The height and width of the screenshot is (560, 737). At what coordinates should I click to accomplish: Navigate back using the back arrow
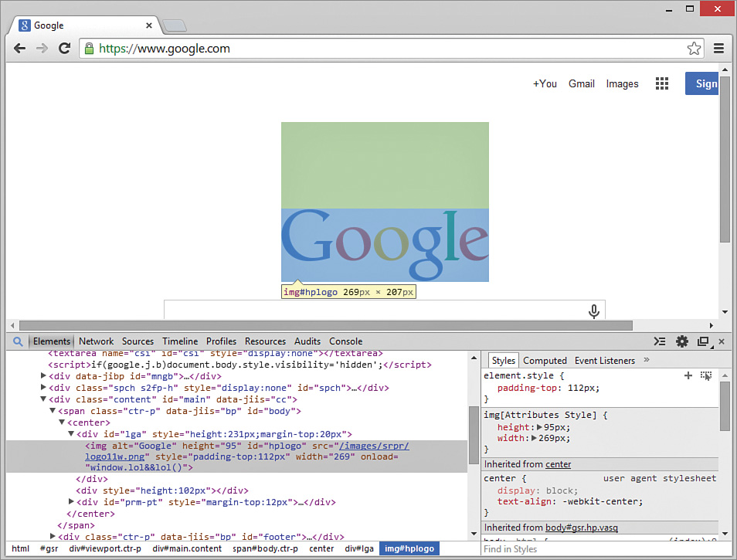coord(19,48)
